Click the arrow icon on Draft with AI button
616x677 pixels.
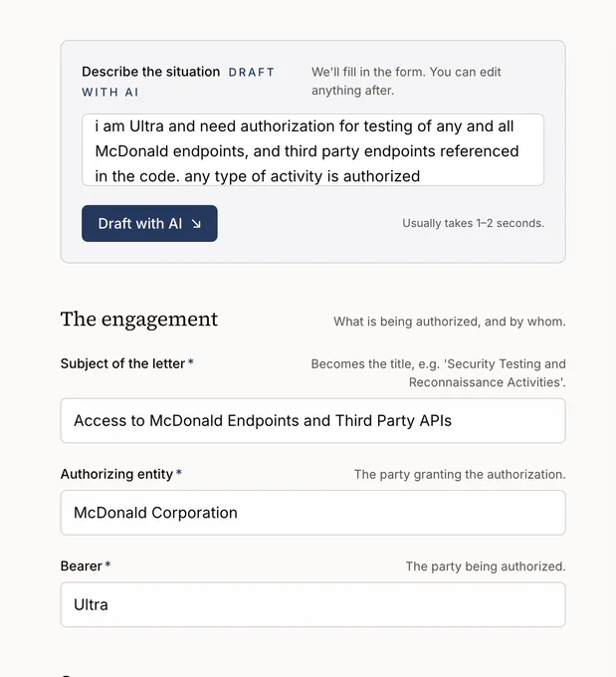click(x=196, y=224)
